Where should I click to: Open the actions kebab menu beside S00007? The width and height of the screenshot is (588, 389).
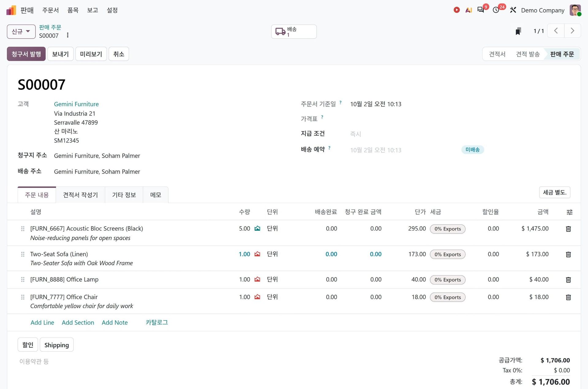68,35
